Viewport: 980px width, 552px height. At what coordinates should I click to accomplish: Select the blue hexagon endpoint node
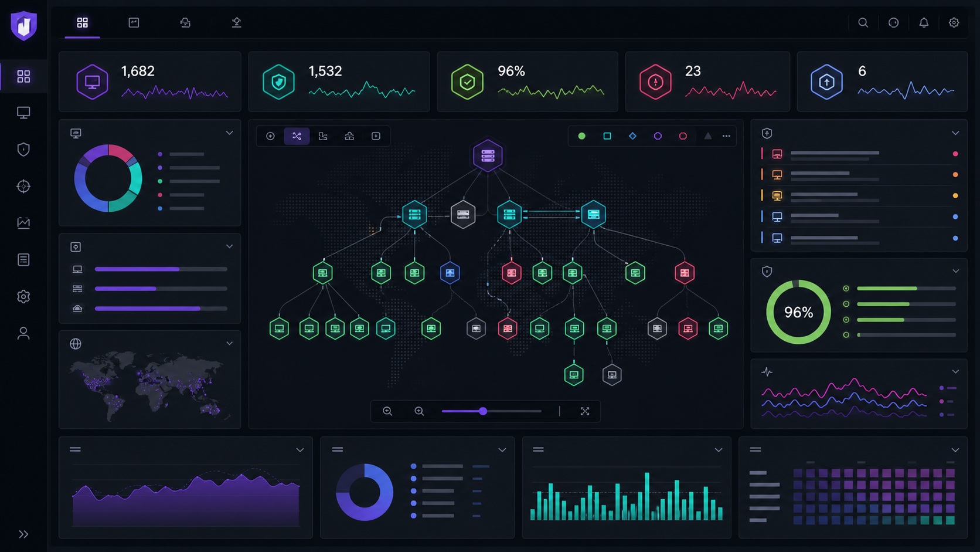(x=450, y=273)
